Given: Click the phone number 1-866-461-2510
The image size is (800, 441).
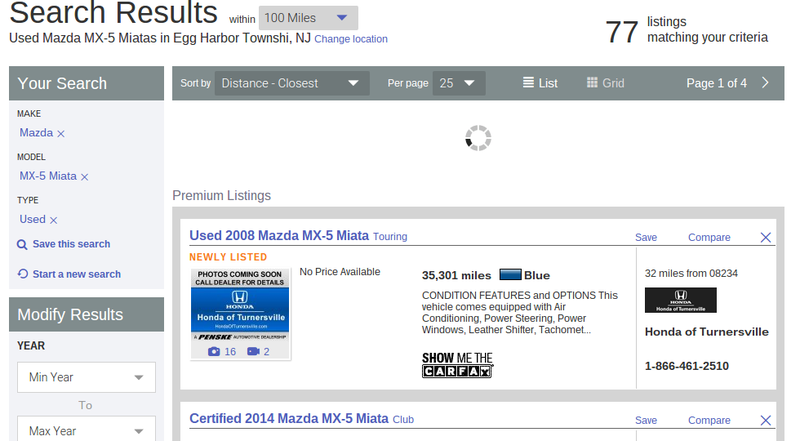Looking at the screenshot, I should [x=687, y=366].
